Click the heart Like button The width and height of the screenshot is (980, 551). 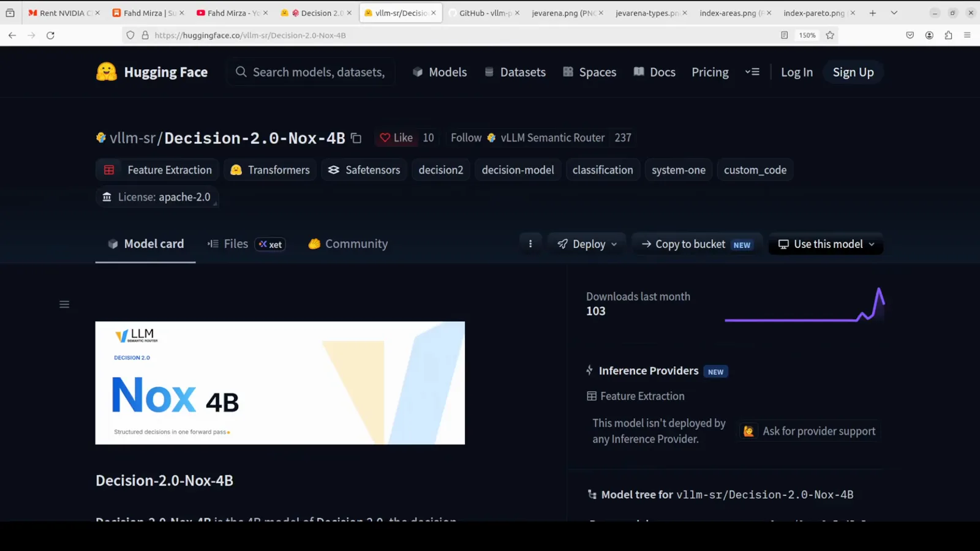[396, 138]
